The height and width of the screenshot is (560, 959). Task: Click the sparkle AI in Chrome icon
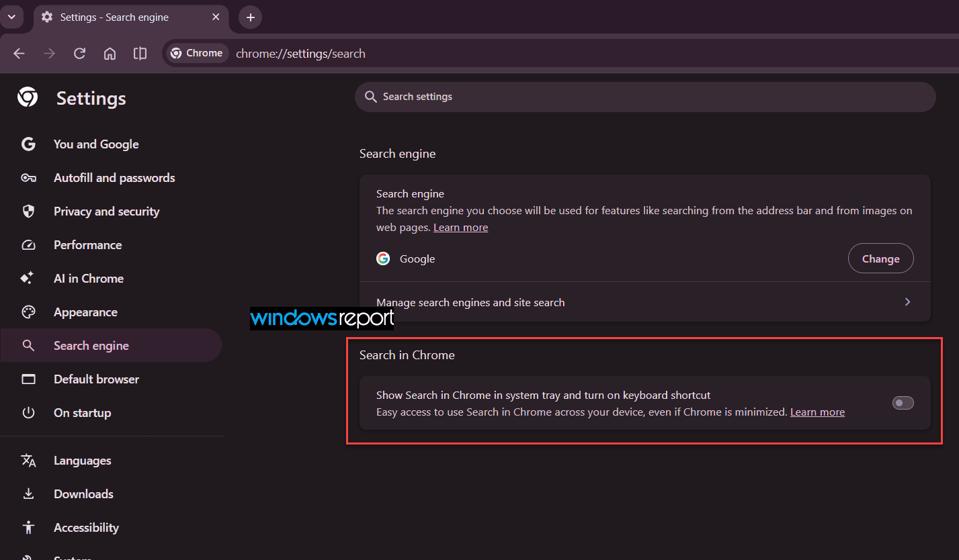[28, 278]
